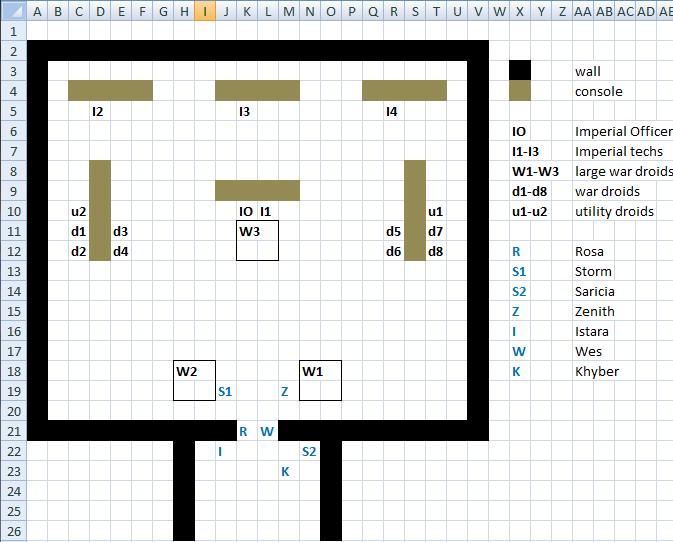Viewport: 673px width, 542px height.
Task: Click the blue "S2" cell in the corridor
Action: click(310, 451)
